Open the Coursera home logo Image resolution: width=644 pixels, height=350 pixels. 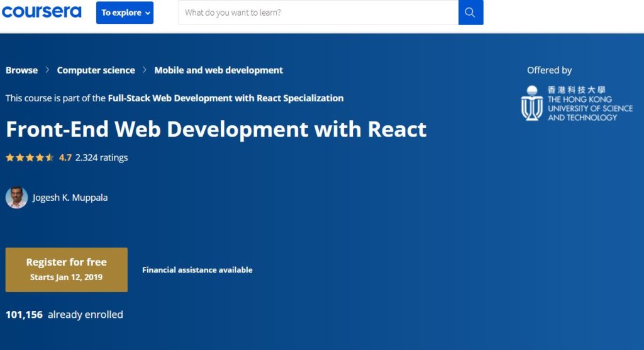[x=42, y=12]
